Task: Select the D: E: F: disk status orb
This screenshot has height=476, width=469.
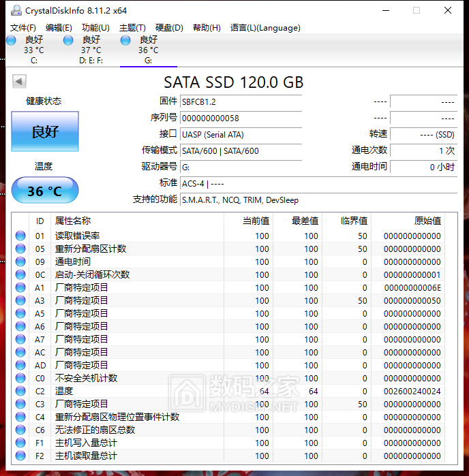Action: [68, 40]
